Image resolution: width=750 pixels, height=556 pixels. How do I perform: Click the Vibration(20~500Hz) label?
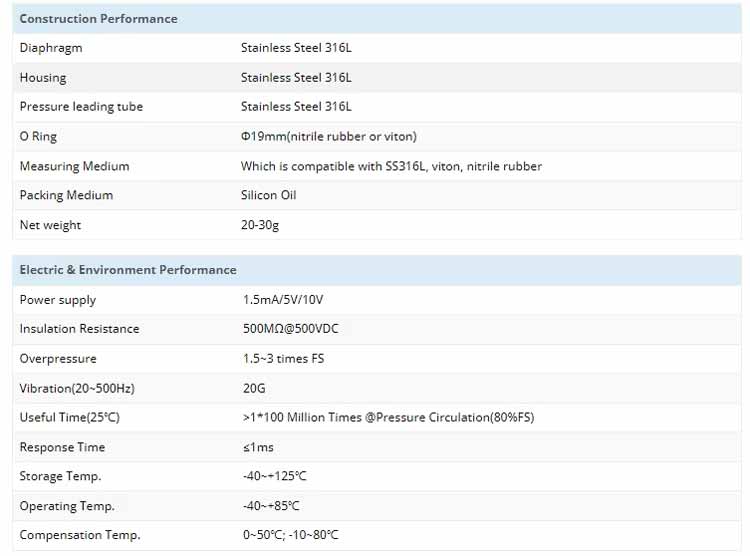coord(77,389)
